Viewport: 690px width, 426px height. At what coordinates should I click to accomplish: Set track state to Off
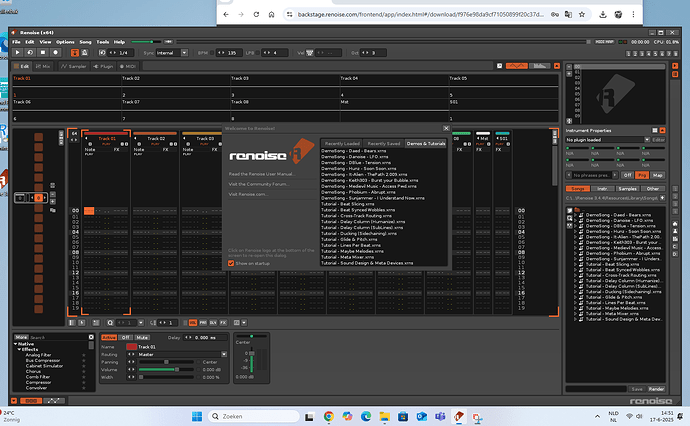coord(125,338)
